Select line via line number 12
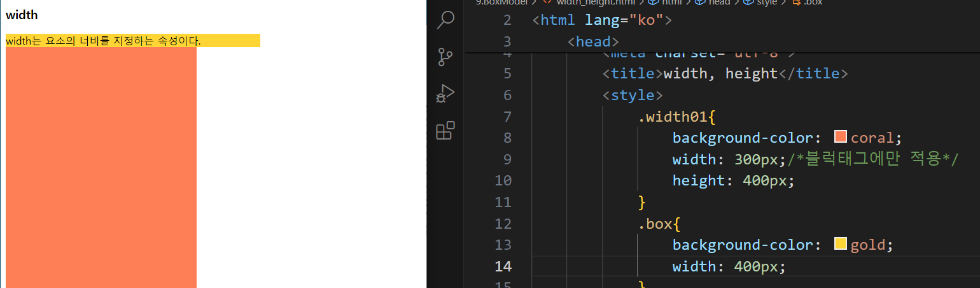980x288 pixels. point(503,224)
